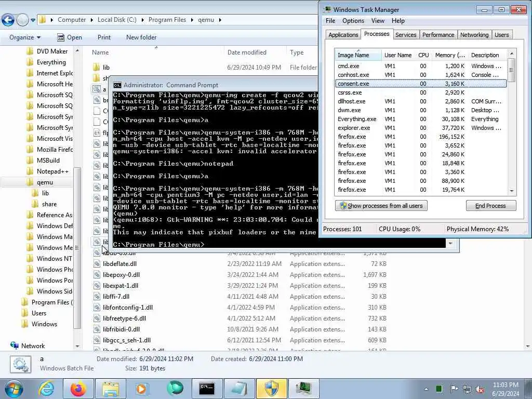Select Windows folder in navigation tree
The height and width of the screenshot is (399, 532).
click(44, 324)
